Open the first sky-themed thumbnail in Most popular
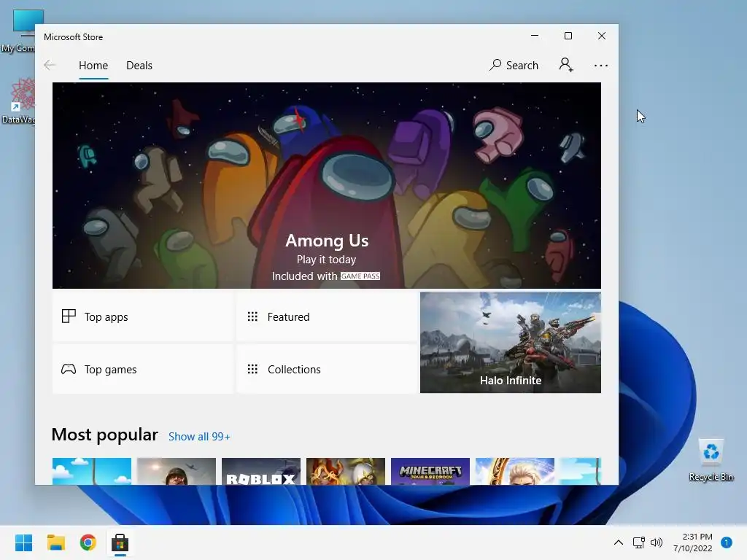This screenshot has width=747, height=560. pos(91,472)
